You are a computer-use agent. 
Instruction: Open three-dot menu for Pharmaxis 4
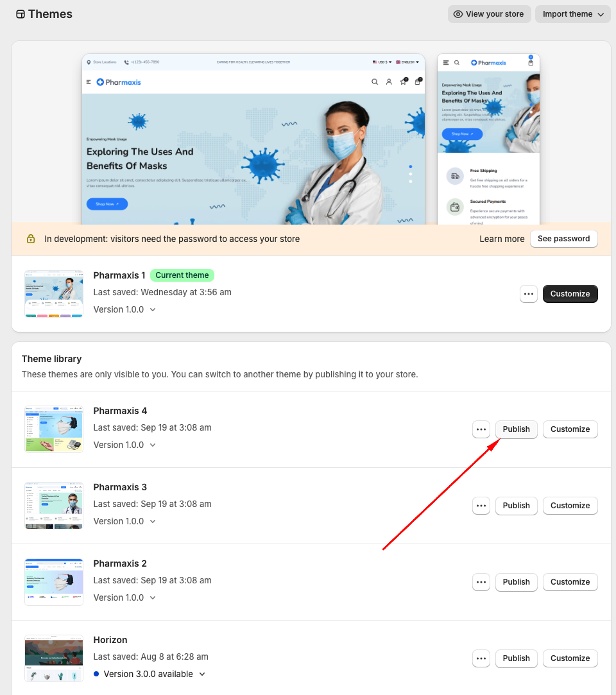tap(481, 429)
